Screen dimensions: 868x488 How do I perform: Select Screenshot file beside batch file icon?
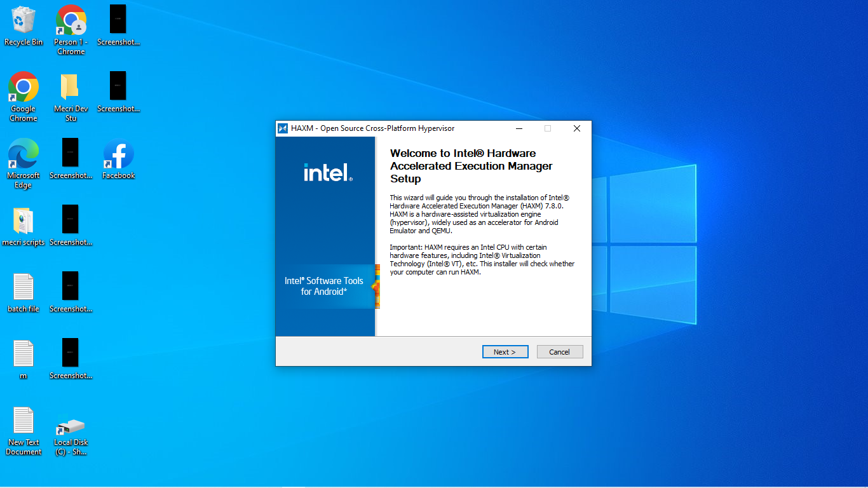pos(71,292)
